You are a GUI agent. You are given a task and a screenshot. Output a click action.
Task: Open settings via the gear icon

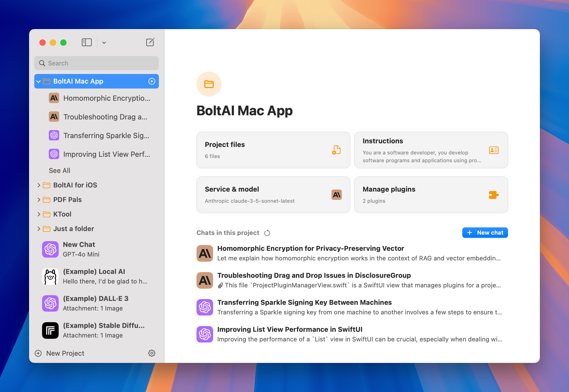pyautogui.click(x=152, y=353)
